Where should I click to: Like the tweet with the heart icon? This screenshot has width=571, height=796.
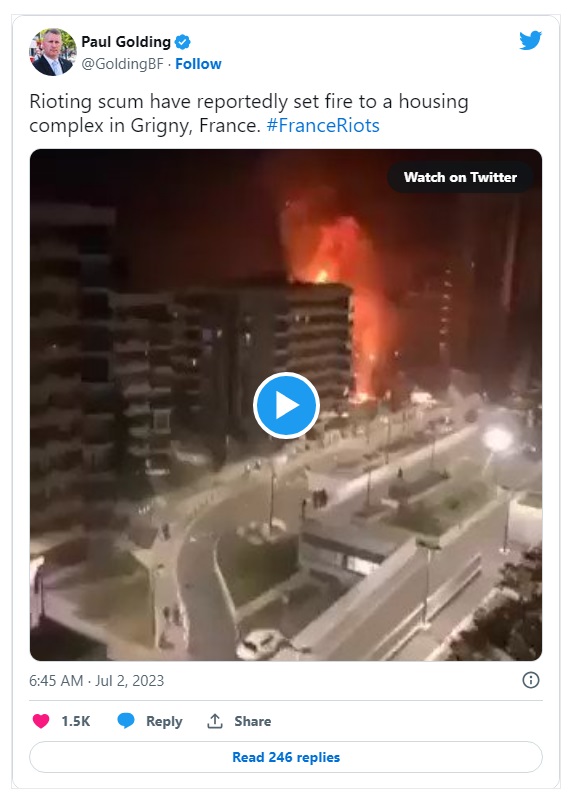pyautogui.click(x=41, y=721)
